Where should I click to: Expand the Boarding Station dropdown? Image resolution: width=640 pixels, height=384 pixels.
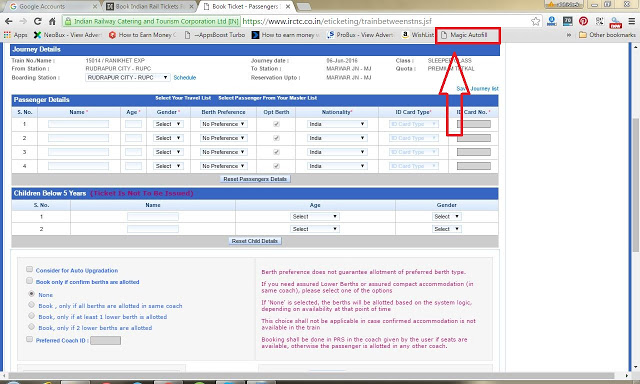[128, 78]
